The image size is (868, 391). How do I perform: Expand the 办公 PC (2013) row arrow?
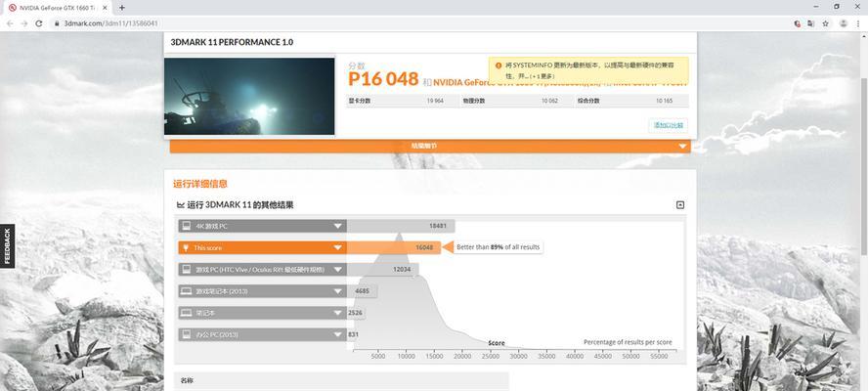[337, 334]
